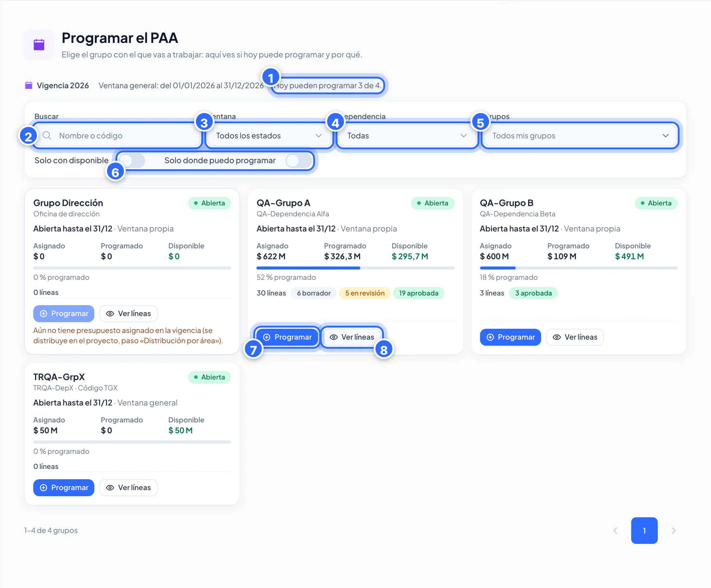The width and height of the screenshot is (711, 588).
Task: Click the QA-Grupo B card title
Action: click(507, 203)
